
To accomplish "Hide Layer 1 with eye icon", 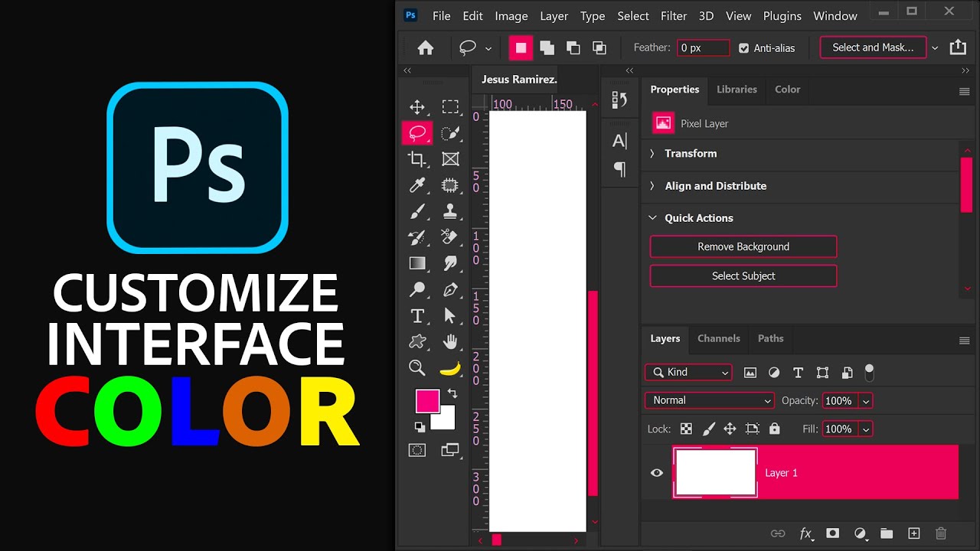I will coord(657,473).
